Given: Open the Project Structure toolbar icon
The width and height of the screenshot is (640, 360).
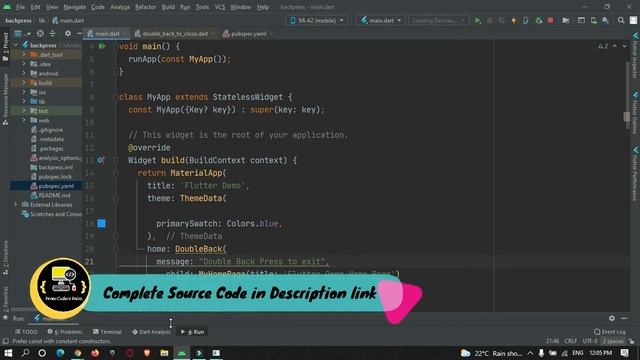Looking at the screenshot, I should (581, 20).
